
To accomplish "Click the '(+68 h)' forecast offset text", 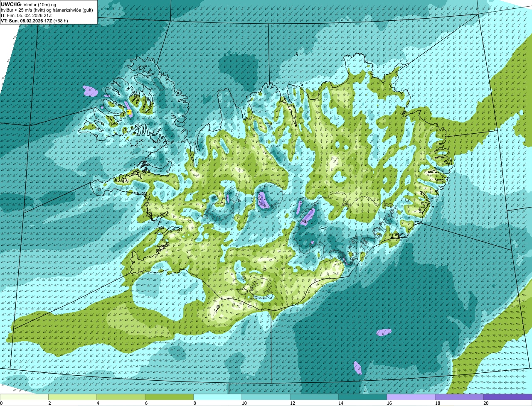I will [x=61, y=20].
